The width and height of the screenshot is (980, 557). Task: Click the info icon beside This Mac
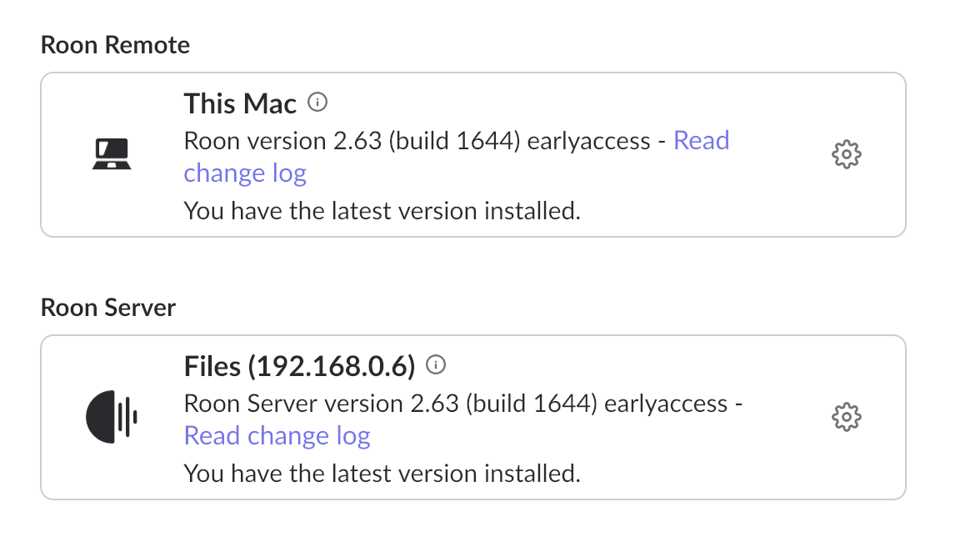[x=317, y=103]
